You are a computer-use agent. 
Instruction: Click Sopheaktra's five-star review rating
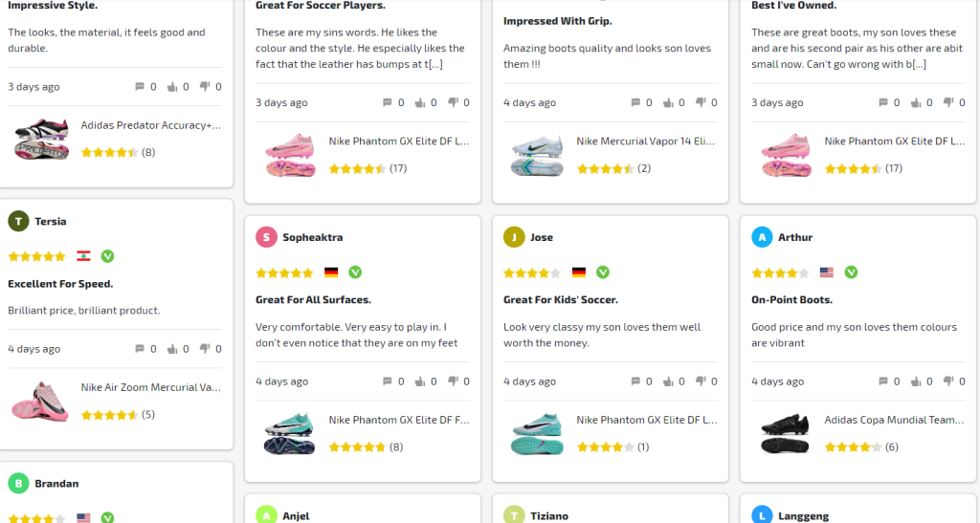284,272
